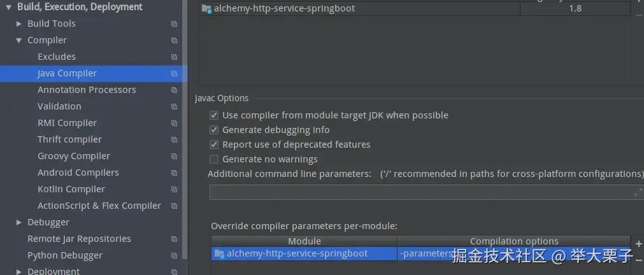Click project-level icon beside Remote Jar Repositories

(x=174, y=239)
